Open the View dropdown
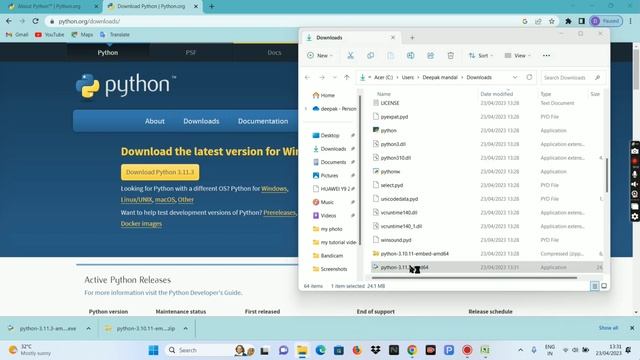The width and height of the screenshot is (640, 360). point(518,56)
